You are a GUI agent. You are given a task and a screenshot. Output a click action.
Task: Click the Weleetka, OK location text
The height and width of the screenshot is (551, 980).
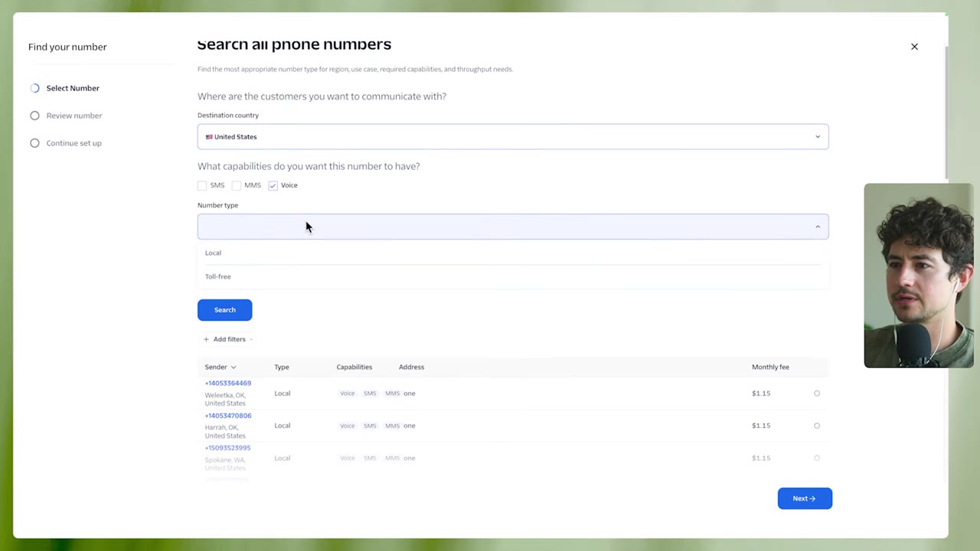pos(225,399)
